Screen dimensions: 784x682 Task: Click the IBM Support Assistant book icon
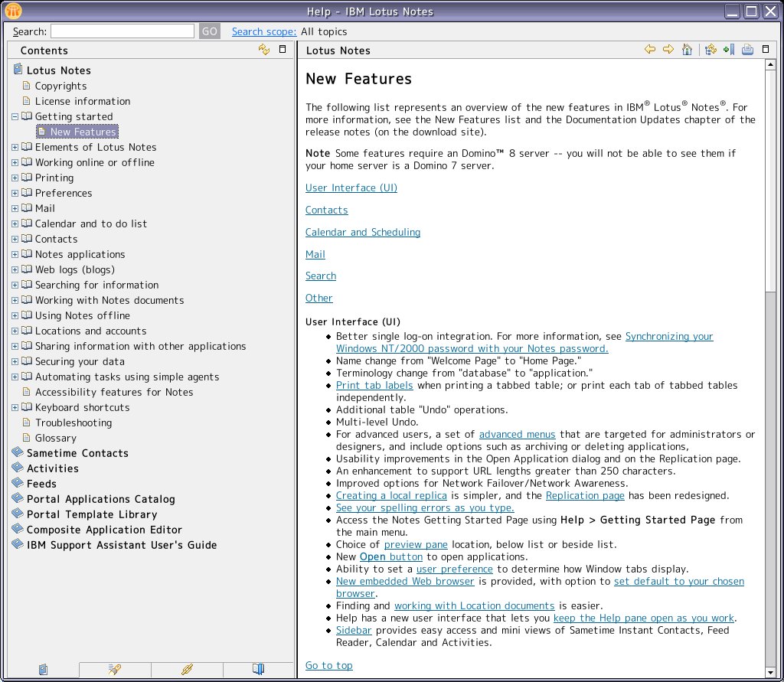click(18, 544)
